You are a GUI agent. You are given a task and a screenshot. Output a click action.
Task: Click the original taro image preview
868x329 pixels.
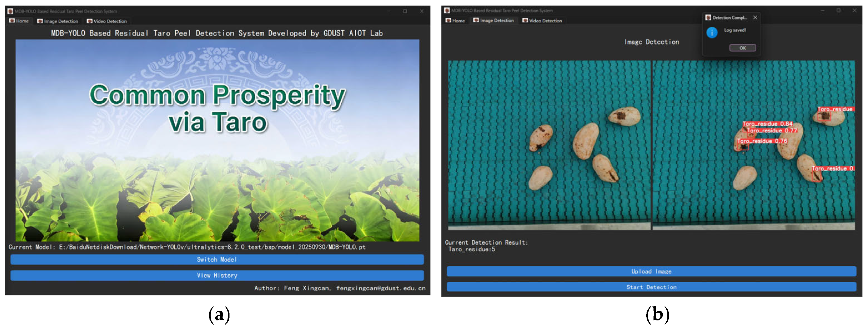coord(549,145)
